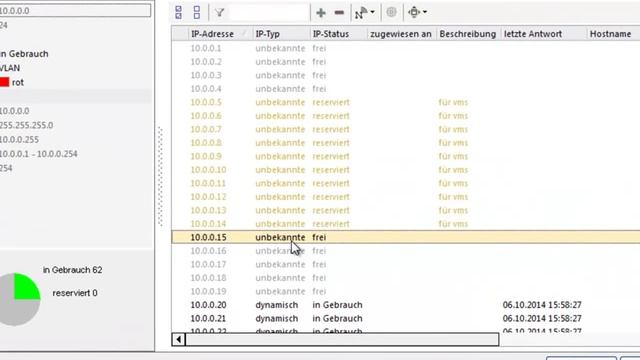Select row 10.0.0.2

click(x=406, y=62)
